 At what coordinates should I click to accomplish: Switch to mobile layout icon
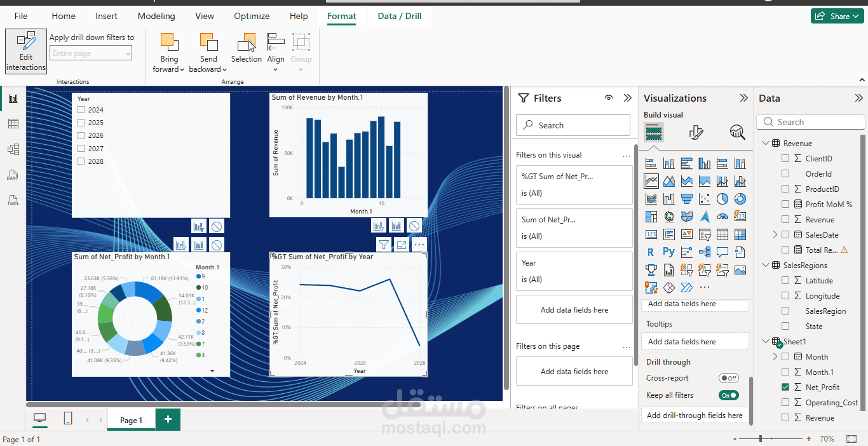point(68,419)
